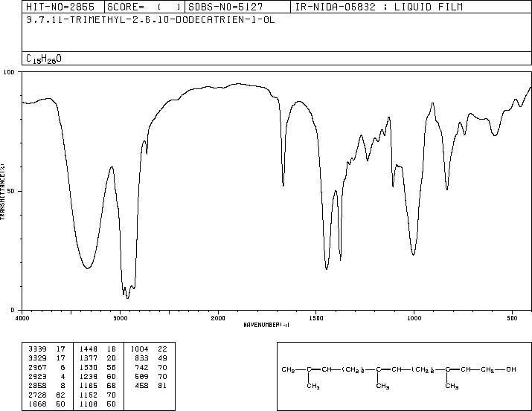Click IR-NIDA-05832 : LIQUID FILM label
The image size is (532, 411).
point(379,7)
